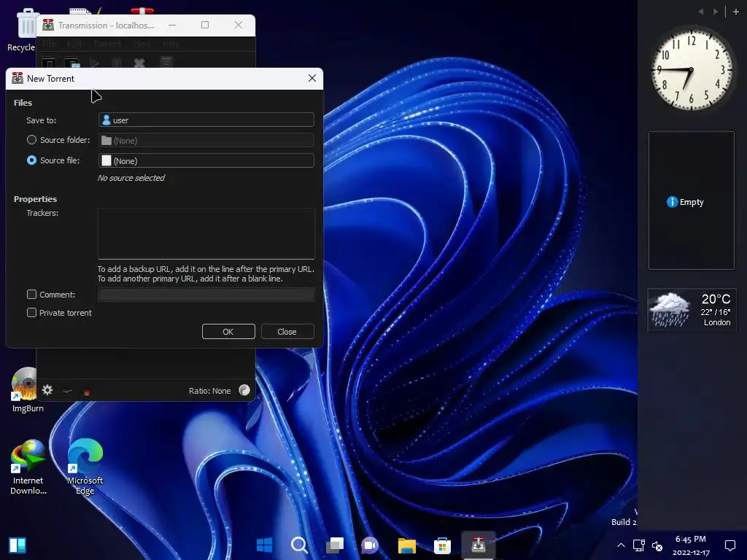Click the network tray icon
The width and height of the screenshot is (747, 560).
(x=638, y=545)
